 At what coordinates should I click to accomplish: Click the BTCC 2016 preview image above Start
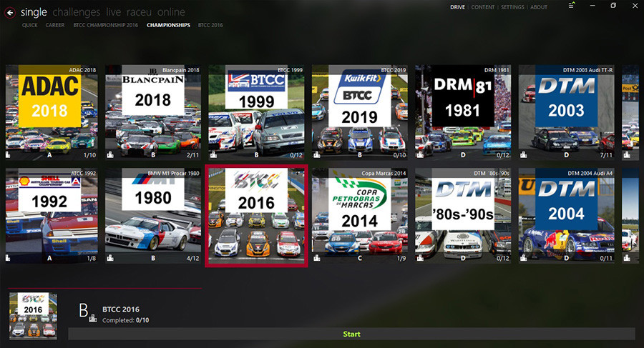point(33,316)
